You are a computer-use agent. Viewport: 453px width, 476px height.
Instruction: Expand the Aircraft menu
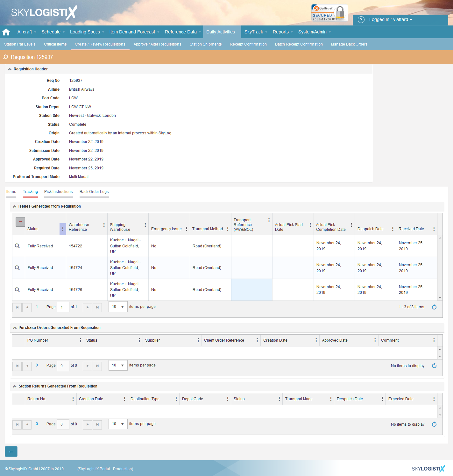(27, 32)
